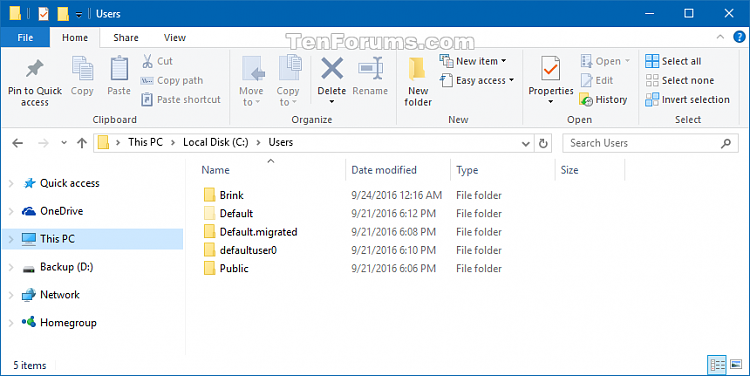Screen dimensions: 750x376
Task: Expand This PC tree node
Action: 11,239
